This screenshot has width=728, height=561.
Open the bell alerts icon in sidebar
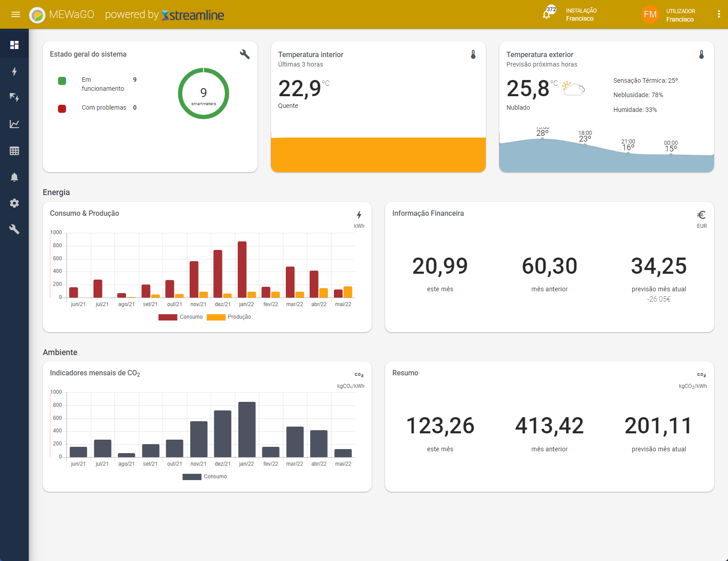pos(14,177)
